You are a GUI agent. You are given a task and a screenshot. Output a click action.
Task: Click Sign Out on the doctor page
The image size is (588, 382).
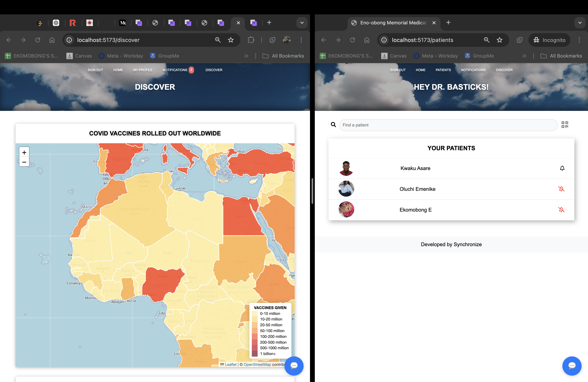398,70
